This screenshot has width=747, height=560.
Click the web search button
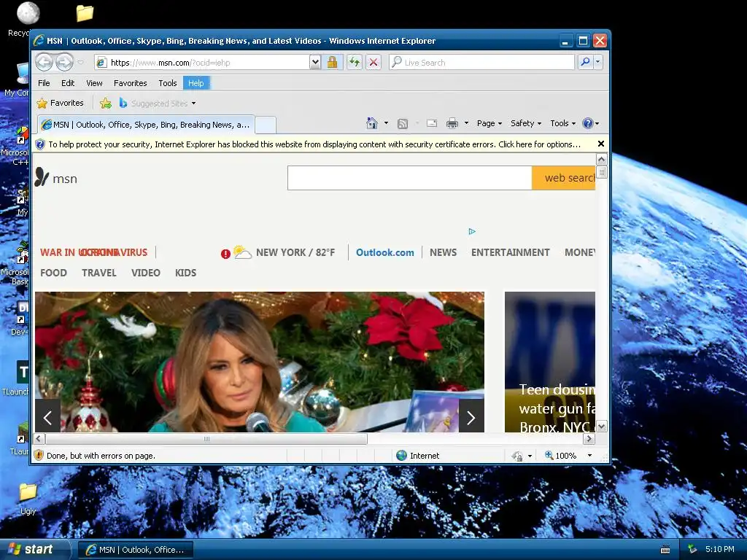point(564,178)
